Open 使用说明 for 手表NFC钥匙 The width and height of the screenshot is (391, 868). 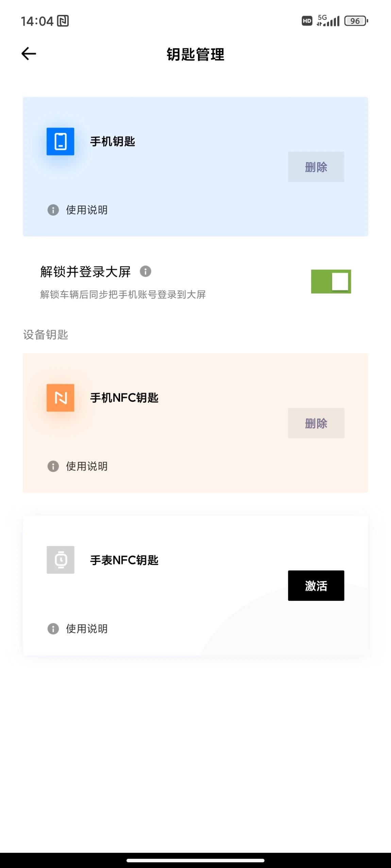tap(87, 629)
